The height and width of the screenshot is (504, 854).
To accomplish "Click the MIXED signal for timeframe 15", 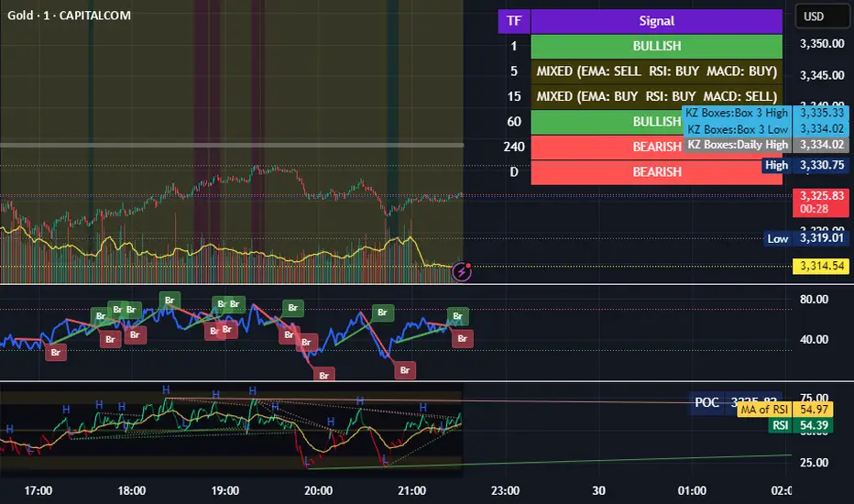I will coord(656,96).
